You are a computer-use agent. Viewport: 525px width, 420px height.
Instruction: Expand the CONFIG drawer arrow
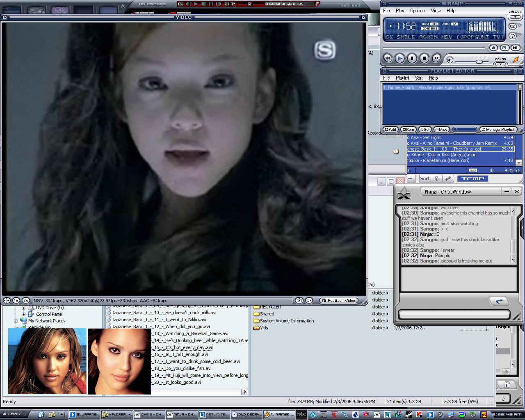[500, 64]
